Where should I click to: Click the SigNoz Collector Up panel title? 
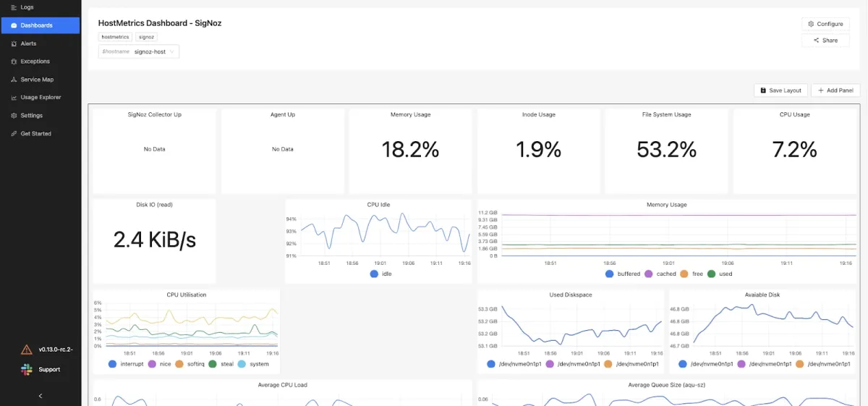coord(155,114)
